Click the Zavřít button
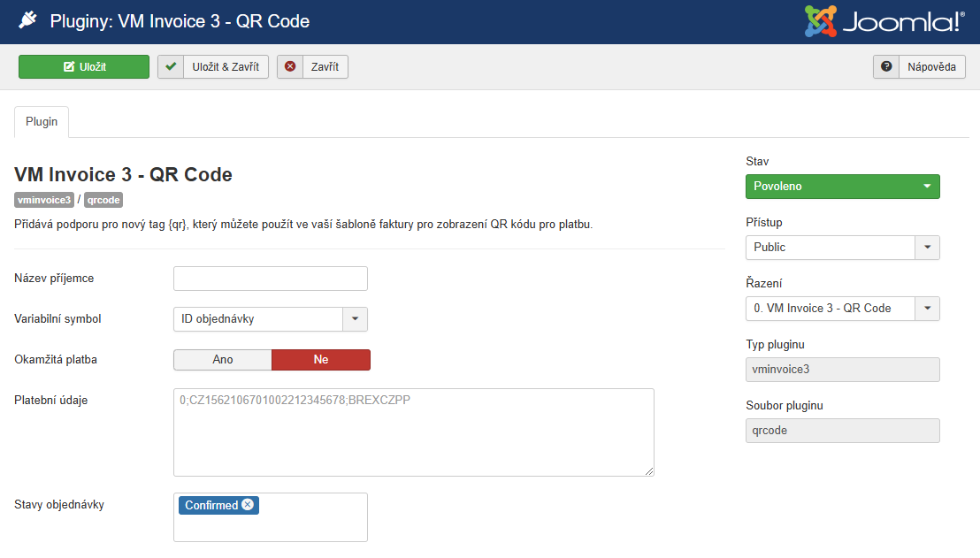The width and height of the screenshot is (980, 558). pos(312,67)
